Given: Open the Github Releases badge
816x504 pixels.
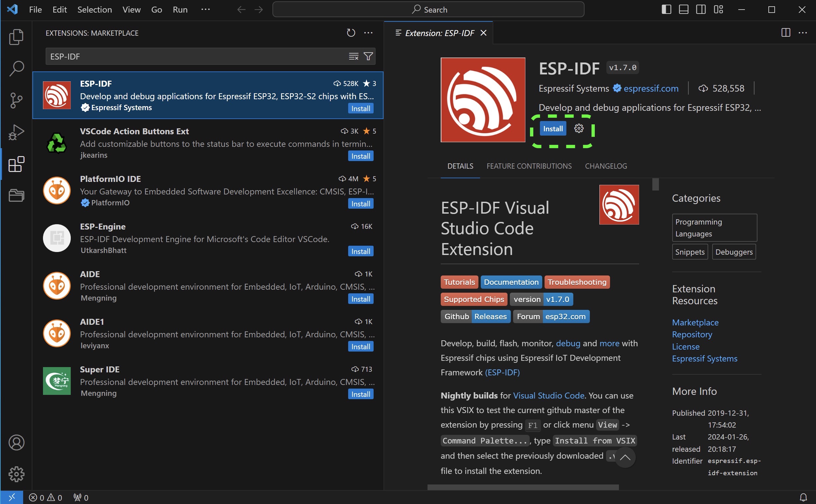Looking at the screenshot, I should tap(475, 316).
